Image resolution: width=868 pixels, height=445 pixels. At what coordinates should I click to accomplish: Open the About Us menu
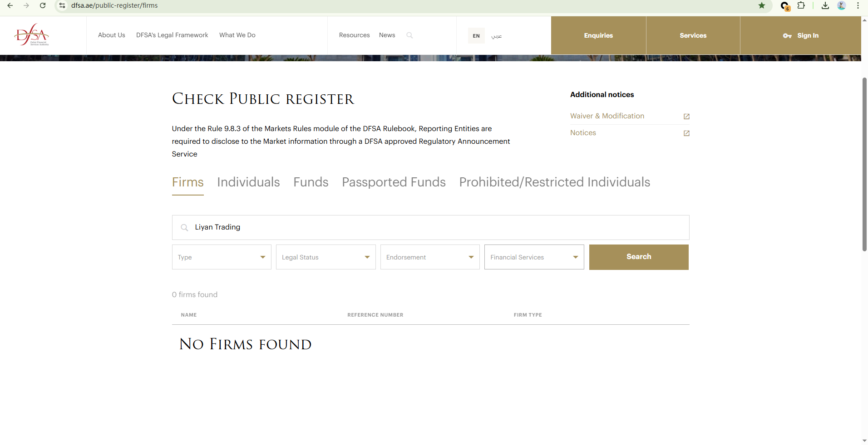point(112,35)
